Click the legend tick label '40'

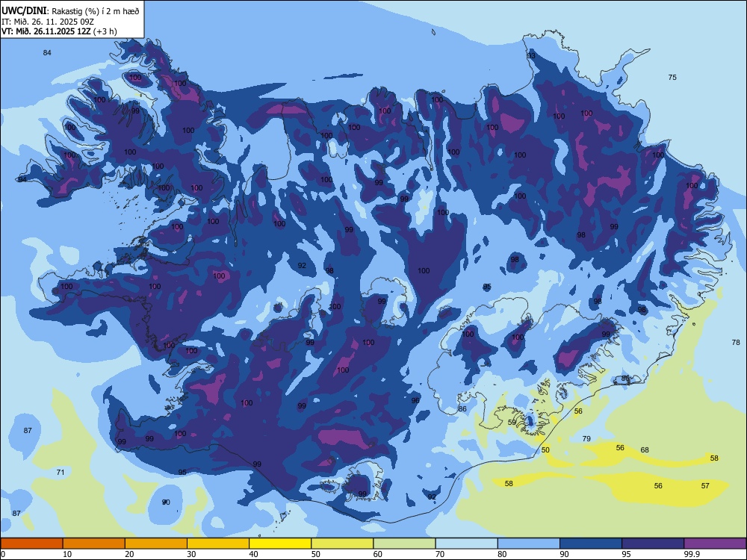(x=253, y=554)
